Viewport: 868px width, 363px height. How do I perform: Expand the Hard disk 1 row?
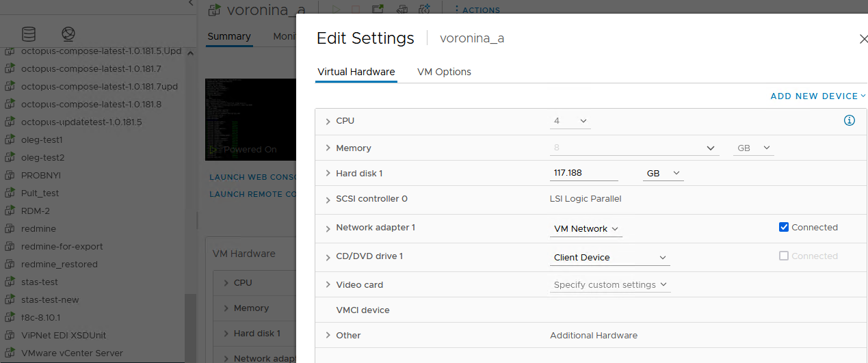click(x=328, y=174)
